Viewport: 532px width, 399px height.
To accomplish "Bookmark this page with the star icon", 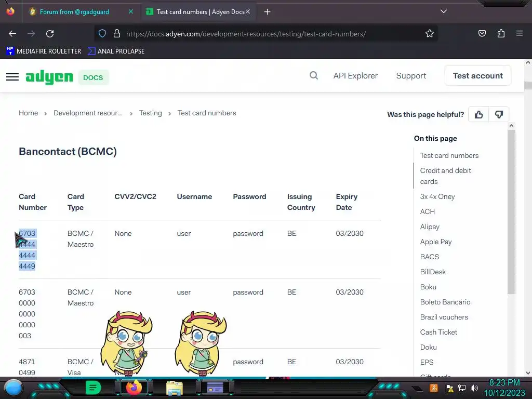I will [x=430, y=34].
